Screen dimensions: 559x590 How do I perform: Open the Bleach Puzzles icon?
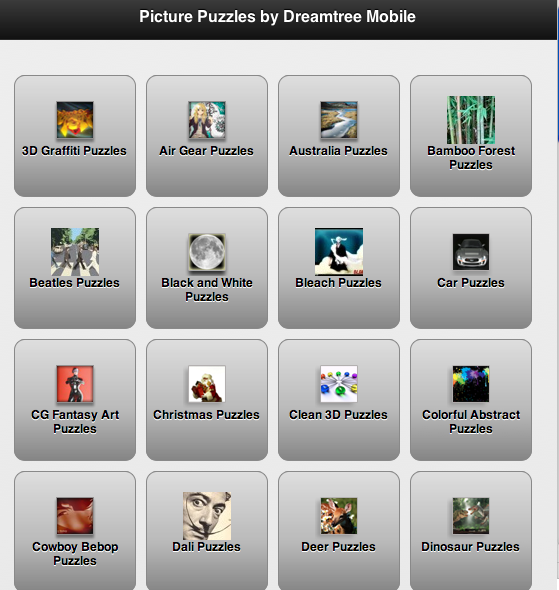(x=339, y=252)
